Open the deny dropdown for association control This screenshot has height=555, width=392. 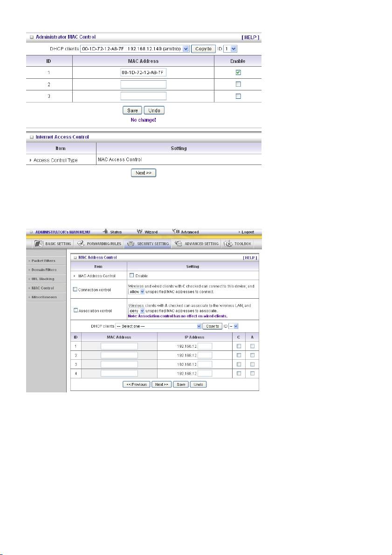click(136, 310)
